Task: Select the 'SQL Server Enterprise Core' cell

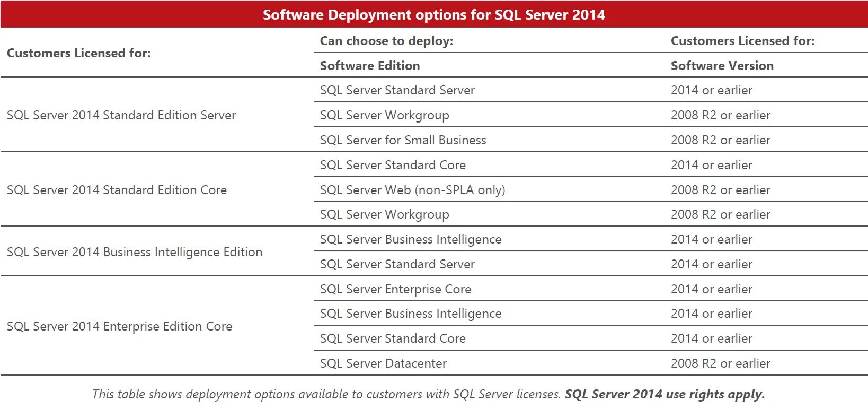Action: pyautogui.click(x=395, y=289)
